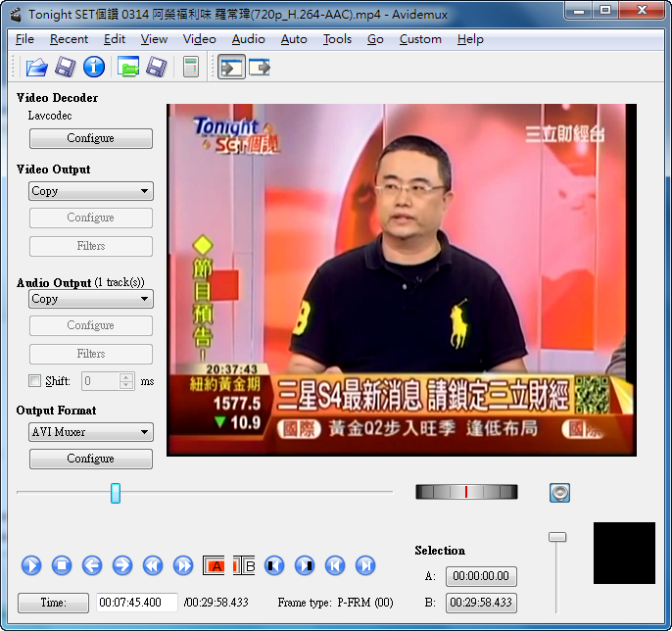Enable the audio Shift checkbox

[34, 380]
